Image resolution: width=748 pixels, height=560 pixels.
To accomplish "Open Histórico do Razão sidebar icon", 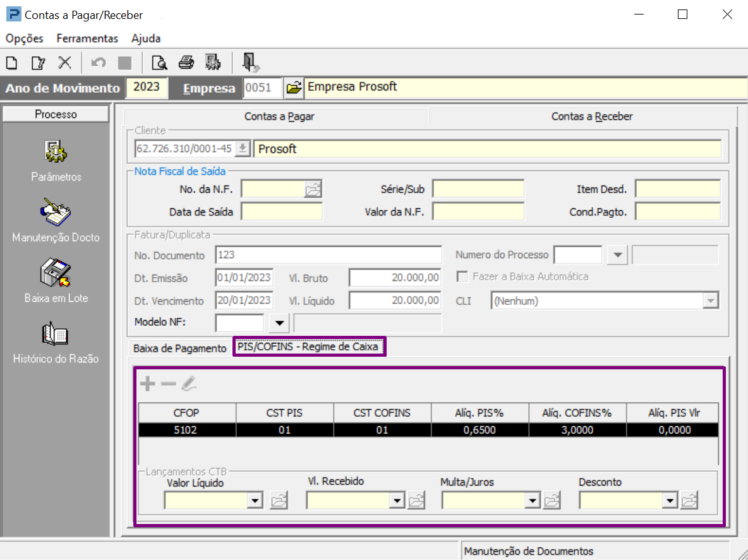I will pos(56,334).
